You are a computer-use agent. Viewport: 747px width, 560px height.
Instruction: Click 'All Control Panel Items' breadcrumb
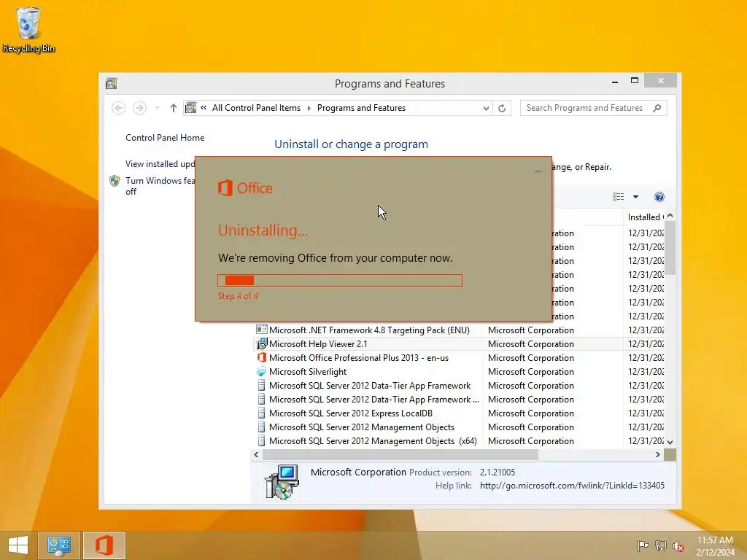coord(256,108)
